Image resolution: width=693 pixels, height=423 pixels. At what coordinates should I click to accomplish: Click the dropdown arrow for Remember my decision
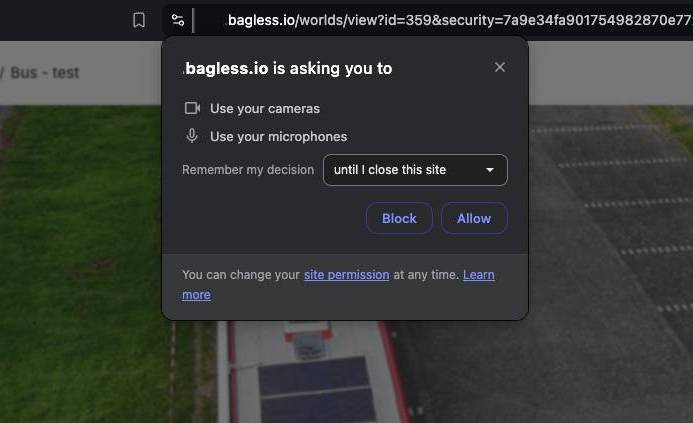pyautogui.click(x=490, y=170)
